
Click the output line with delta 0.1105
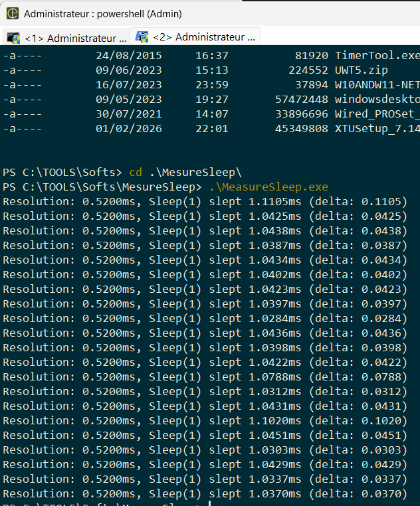(x=205, y=201)
